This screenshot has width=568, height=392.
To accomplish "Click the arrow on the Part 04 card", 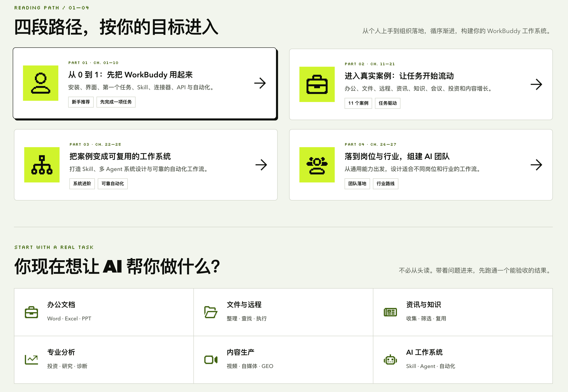I will click(536, 165).
